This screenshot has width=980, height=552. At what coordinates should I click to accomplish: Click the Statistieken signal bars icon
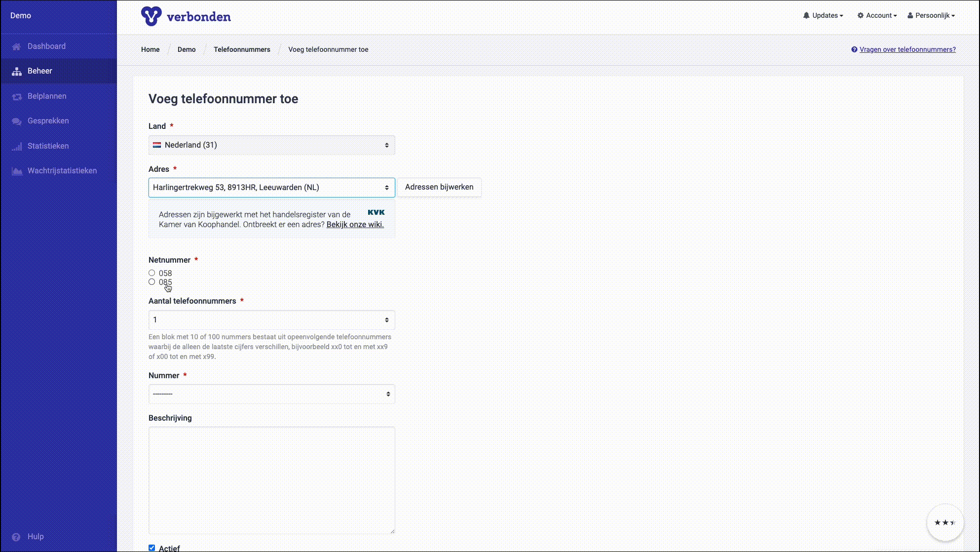pos(17,146)
